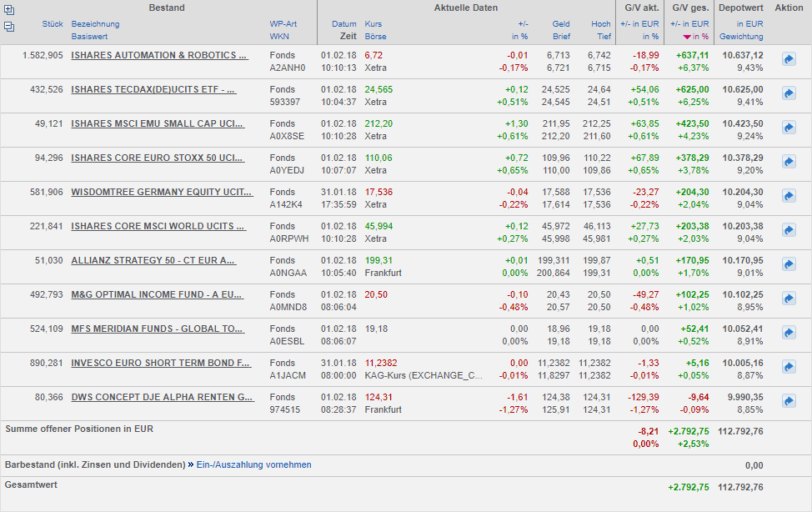Screen dimensions: 812x512
Task: Click the action arrow for M&G Optimal Income Fund
Action: click(789, 299)
